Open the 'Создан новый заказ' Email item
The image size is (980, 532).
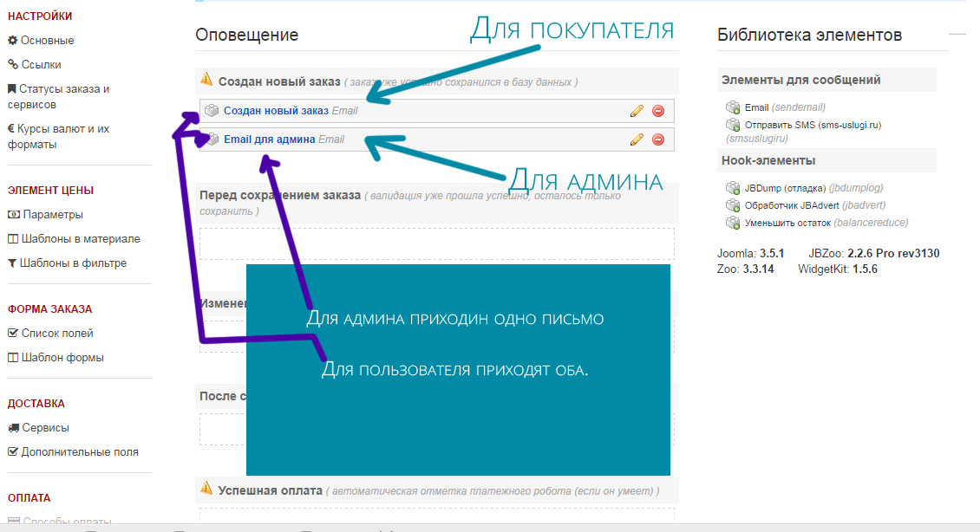(x=276, y=111)
